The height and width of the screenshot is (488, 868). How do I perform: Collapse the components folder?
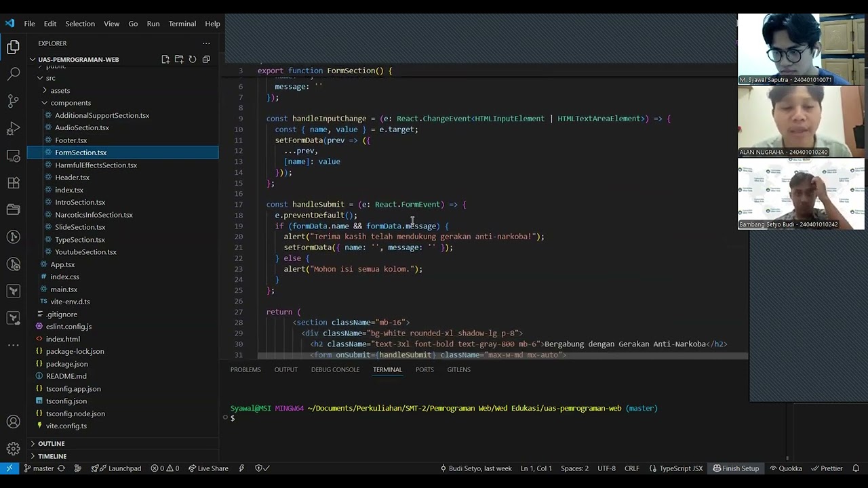pyautogui.click(x=71, y=103)
